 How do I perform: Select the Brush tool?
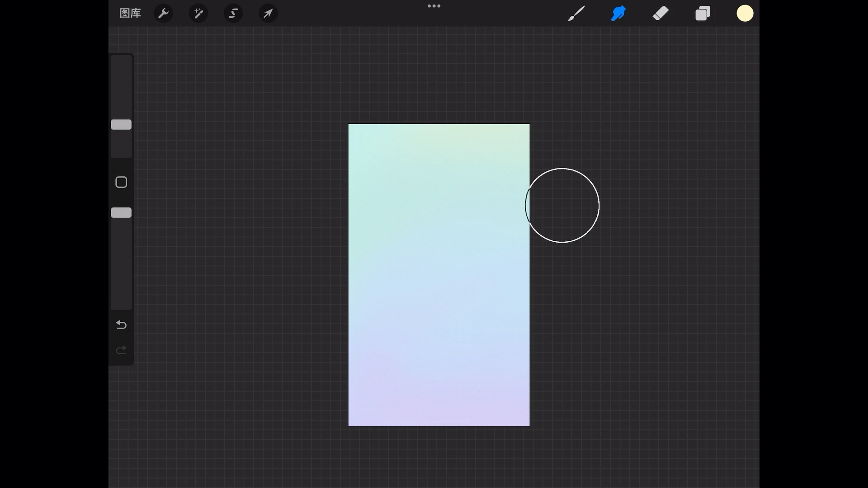tap(576, 13)
